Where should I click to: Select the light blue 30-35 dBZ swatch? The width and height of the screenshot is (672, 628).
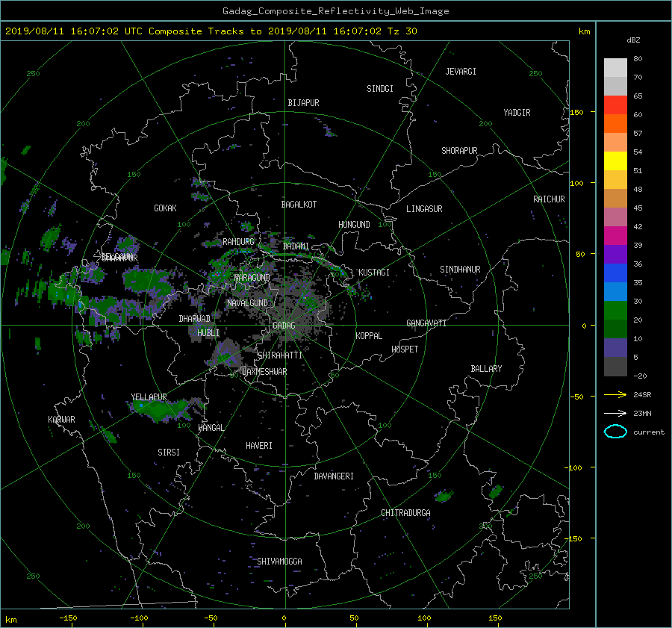[x=615, y=291]
